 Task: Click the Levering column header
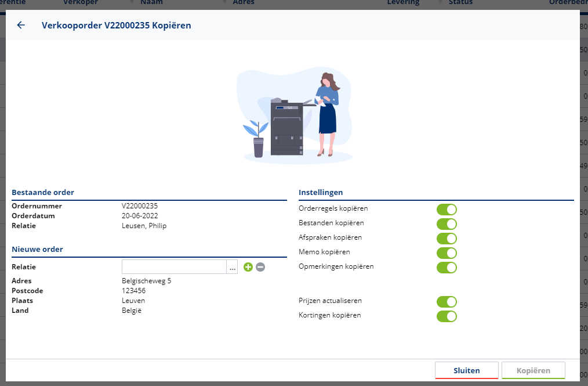[x=403, y=3]
